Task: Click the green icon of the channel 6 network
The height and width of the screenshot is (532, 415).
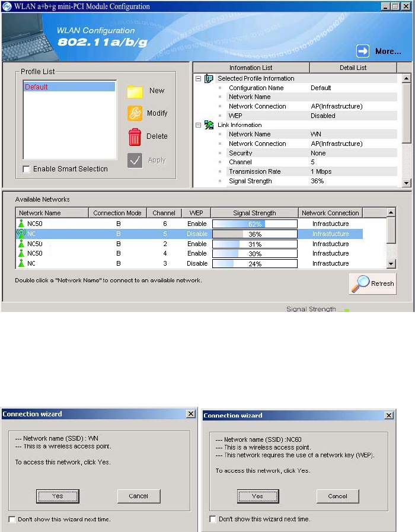Action: 21,224
